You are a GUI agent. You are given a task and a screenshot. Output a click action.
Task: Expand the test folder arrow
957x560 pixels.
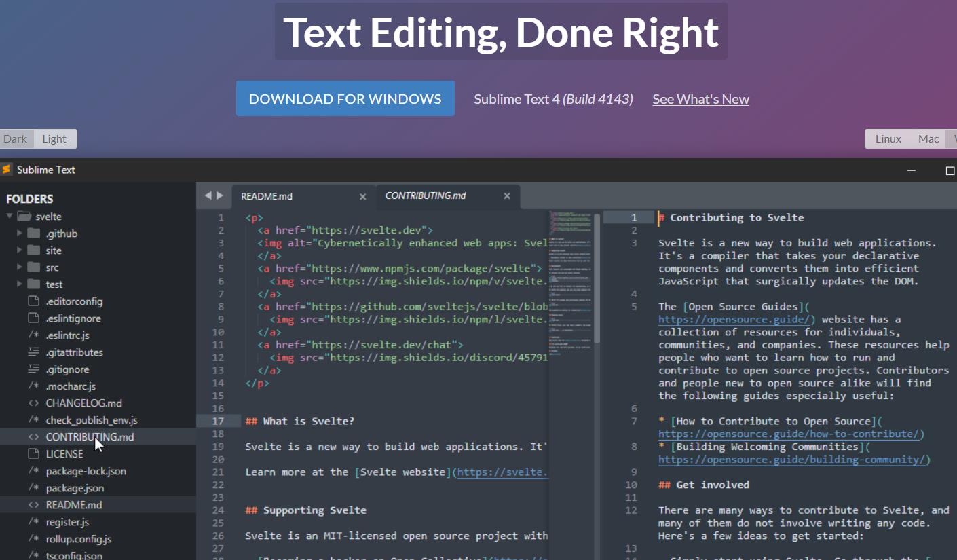pyautogui.click(x=19, y=284)
